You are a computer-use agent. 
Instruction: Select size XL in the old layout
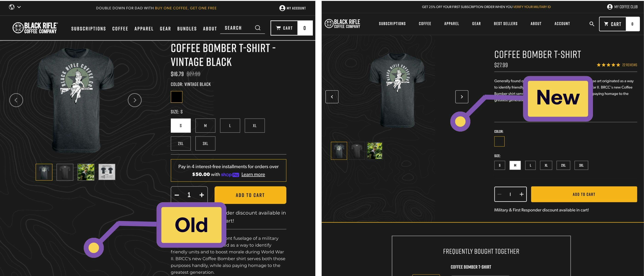click(255, 126)
